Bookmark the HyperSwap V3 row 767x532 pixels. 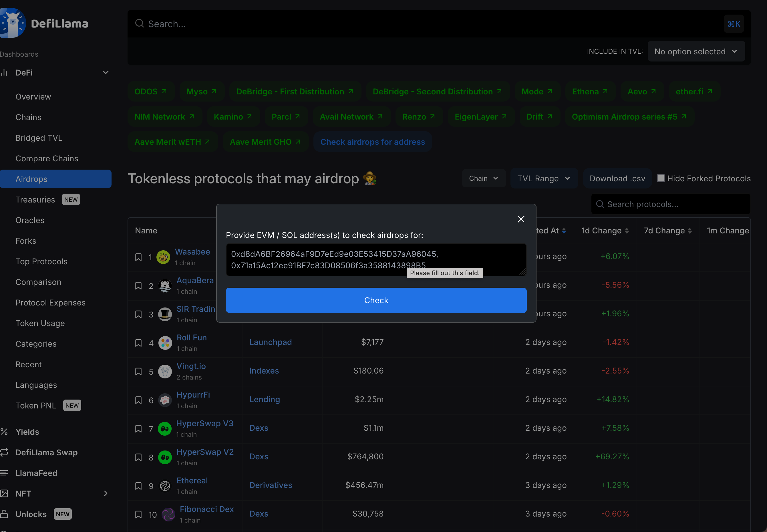[x=138, y=429]
